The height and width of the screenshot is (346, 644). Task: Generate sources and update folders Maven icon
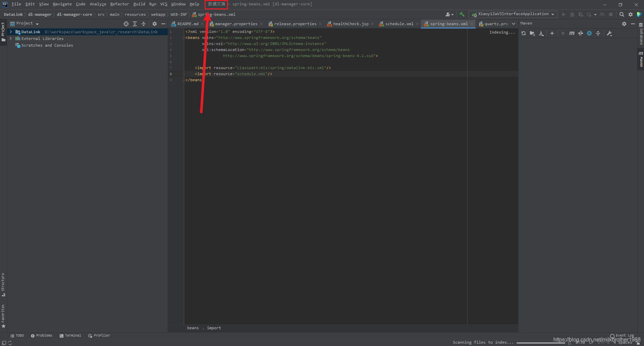(x=532, y=33)
